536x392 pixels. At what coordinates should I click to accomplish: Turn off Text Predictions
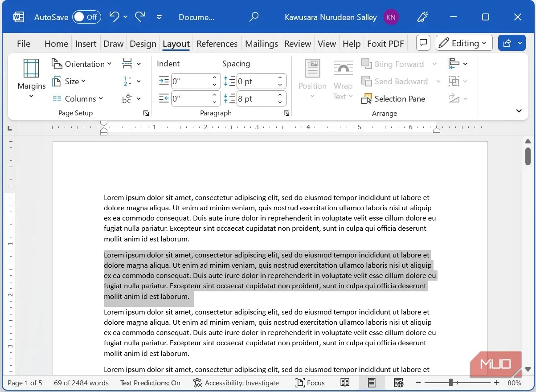pyautogui.click(x=150, y=383)
